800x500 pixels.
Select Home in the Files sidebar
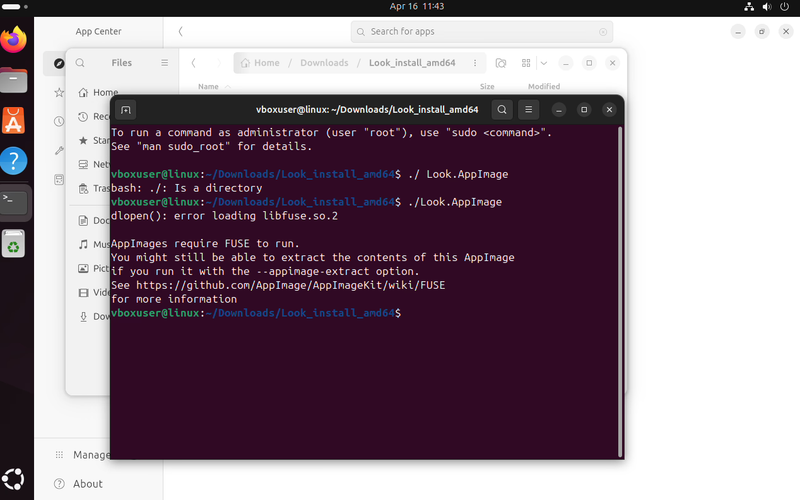(x=98, y=92)
